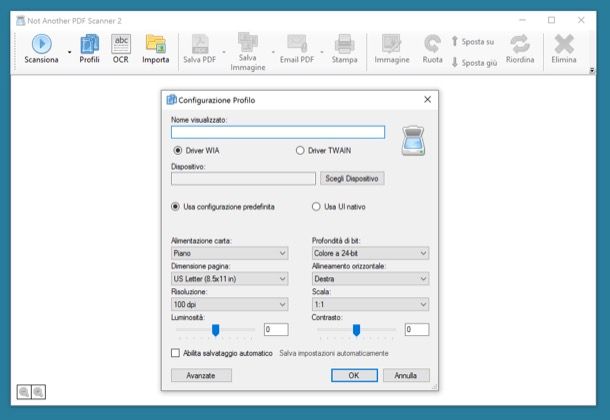Open the Allineamento orizzontale dropdown
Screen dimensions: 610x420
click(370, 279)
